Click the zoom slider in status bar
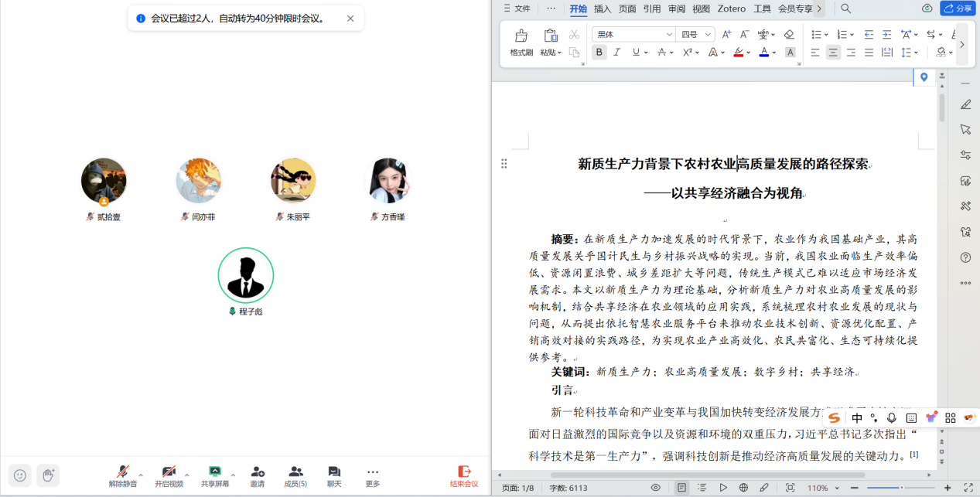The height and width of the screenshot is (497, 980). pyautogui.click(x=901, y=488)
